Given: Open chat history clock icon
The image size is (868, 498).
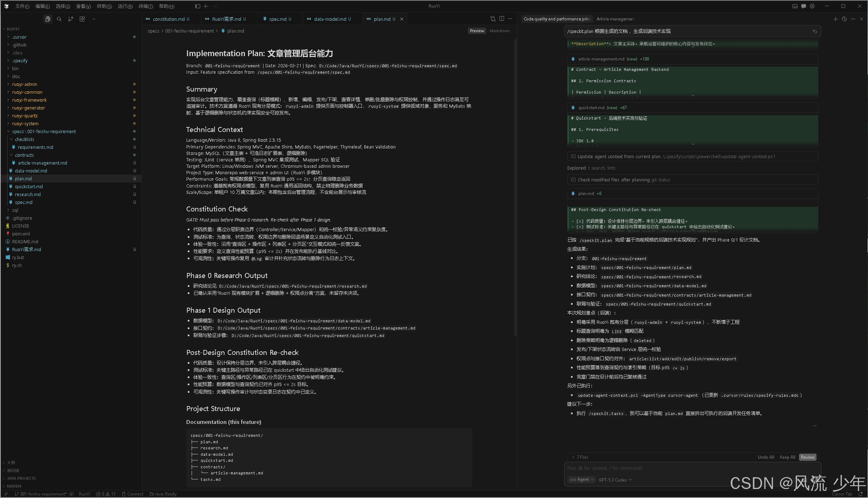Looking at the screenshot, I should click(x=844, y=19).
